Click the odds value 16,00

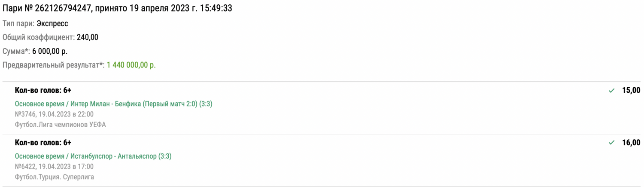[x=631, y=143]
